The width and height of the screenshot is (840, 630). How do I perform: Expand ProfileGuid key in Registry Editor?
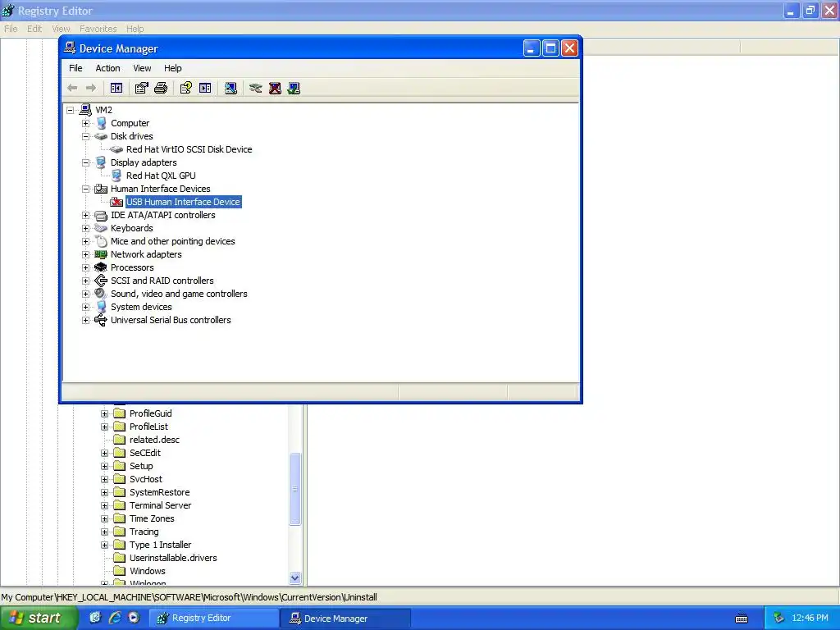(105, 413)
